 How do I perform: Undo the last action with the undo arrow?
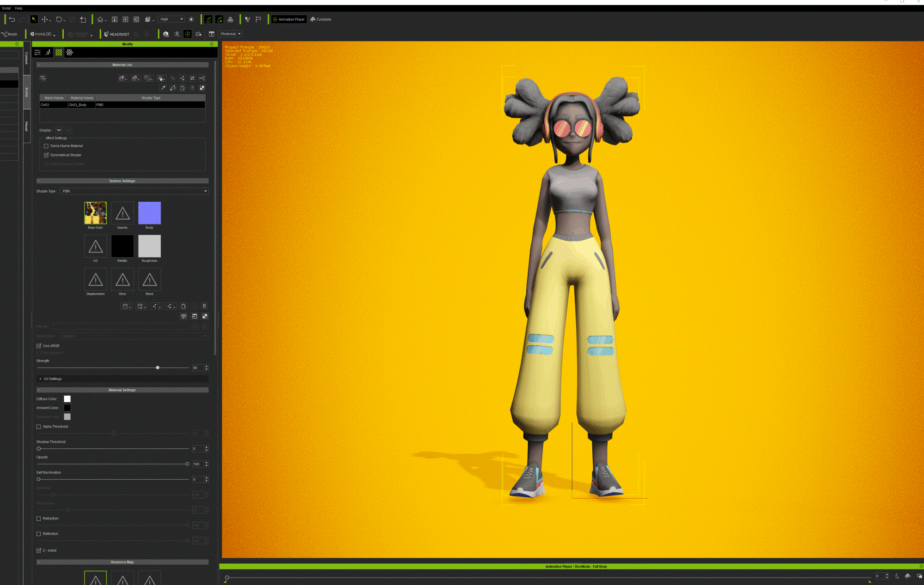(x=12, y=19)
